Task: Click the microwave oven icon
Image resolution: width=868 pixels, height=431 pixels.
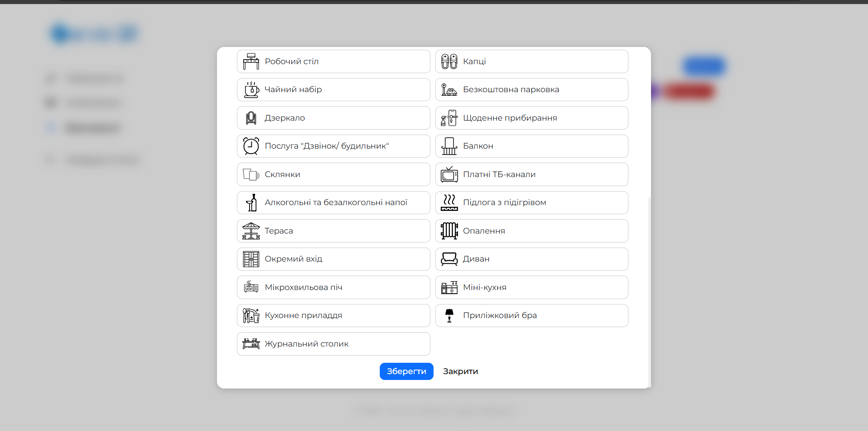Action: point(251,287)
